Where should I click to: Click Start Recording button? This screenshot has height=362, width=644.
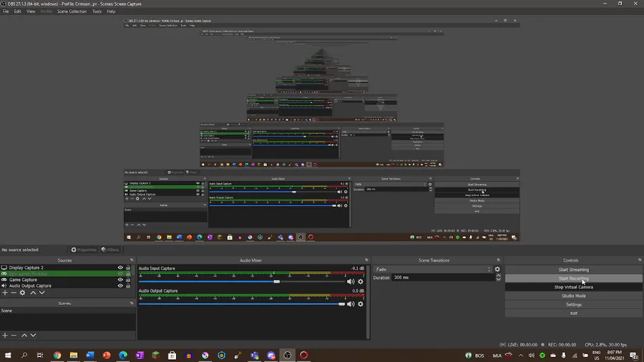[573, 278]
